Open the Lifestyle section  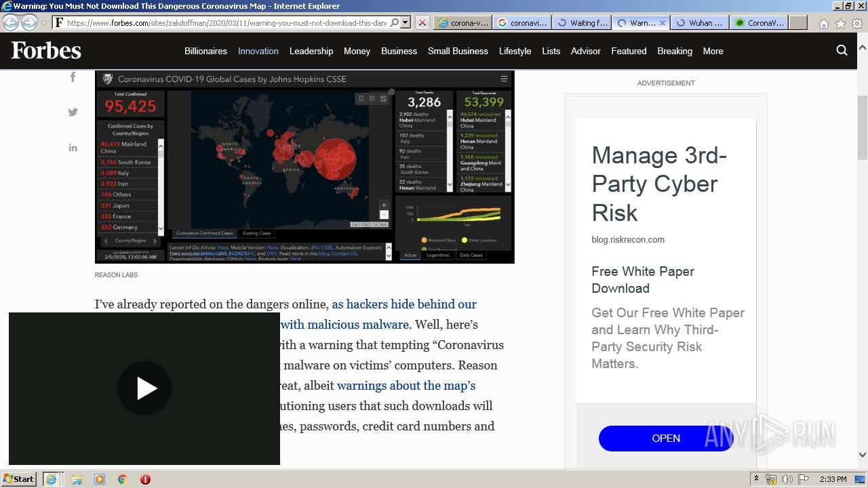515,51
